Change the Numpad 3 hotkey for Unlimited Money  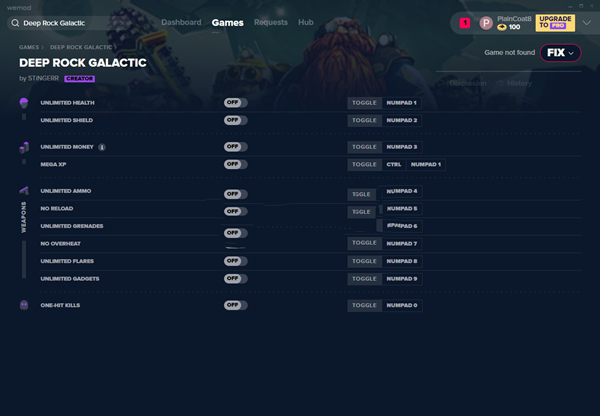(x=402, y=147)
